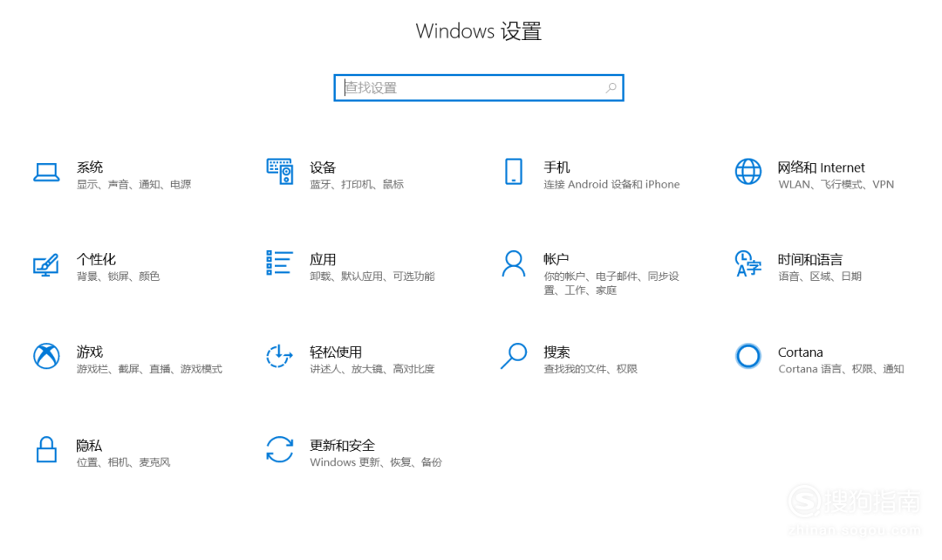Click the 网络和 Internet globe icon

pos(748,172)
